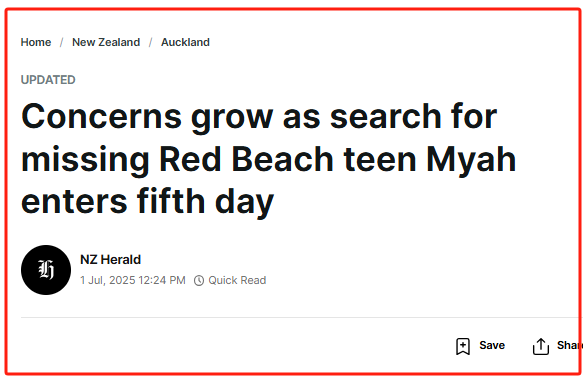Click the horizontal divider line below the byline
Viewport: 583px width, 377px height.
(300, 318)
